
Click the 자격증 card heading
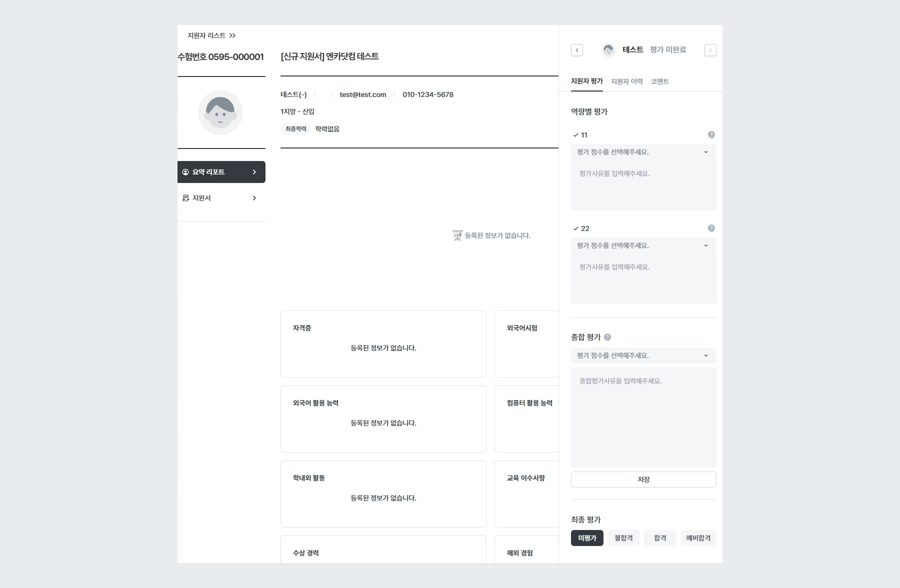point(302,328)
